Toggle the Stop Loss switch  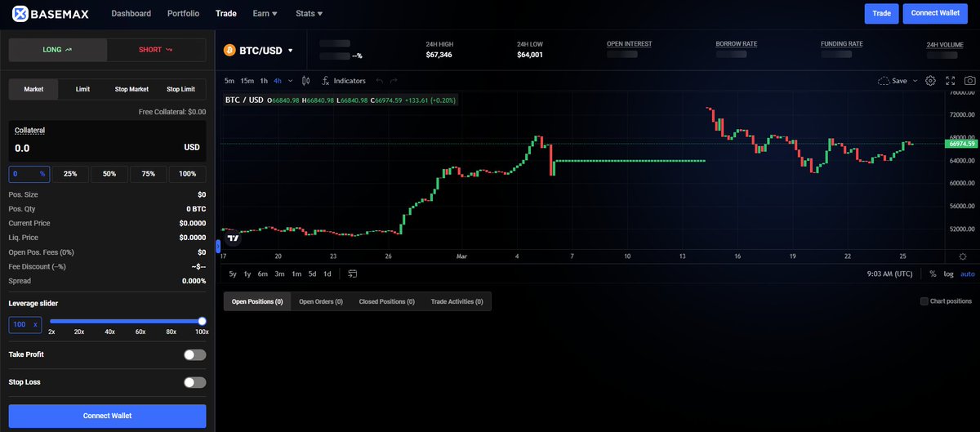(194, 382)
